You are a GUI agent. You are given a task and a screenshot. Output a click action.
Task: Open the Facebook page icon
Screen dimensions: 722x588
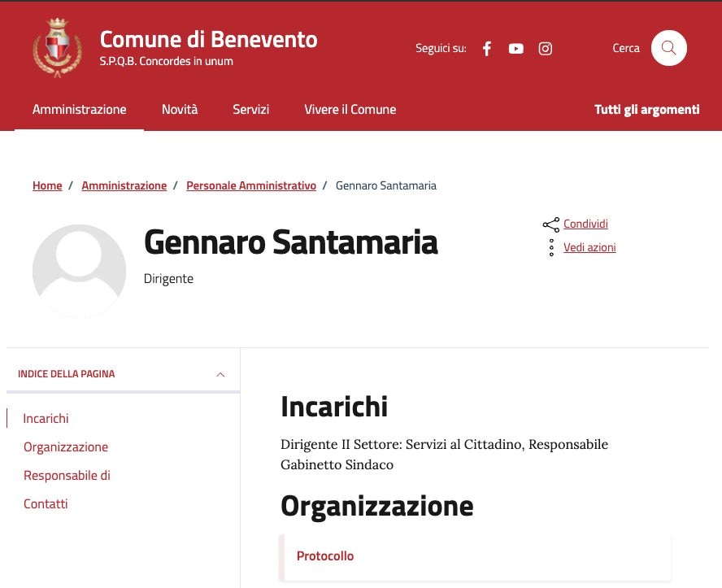click(x=487, y=49)
